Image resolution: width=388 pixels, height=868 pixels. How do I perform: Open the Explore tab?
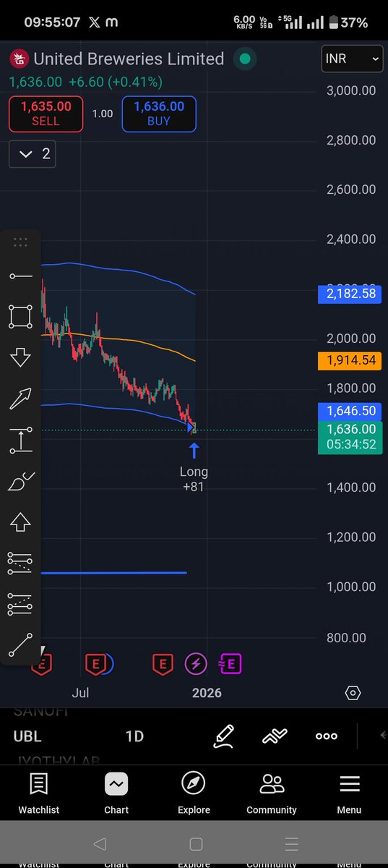pyautogui.click(x=194, y=793)
